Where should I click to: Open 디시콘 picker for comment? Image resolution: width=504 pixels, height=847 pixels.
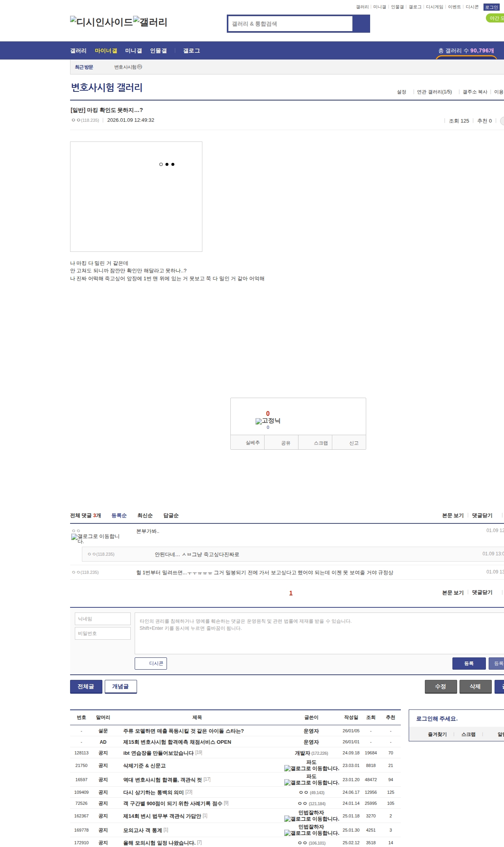point(151,663)
